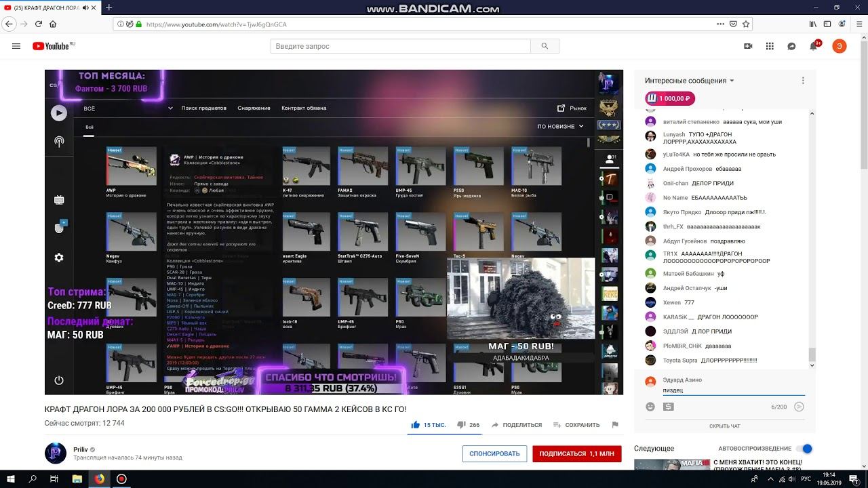This screenshot has width=868, height=488.
Task: Click the chat message input field
Action: 734,390
